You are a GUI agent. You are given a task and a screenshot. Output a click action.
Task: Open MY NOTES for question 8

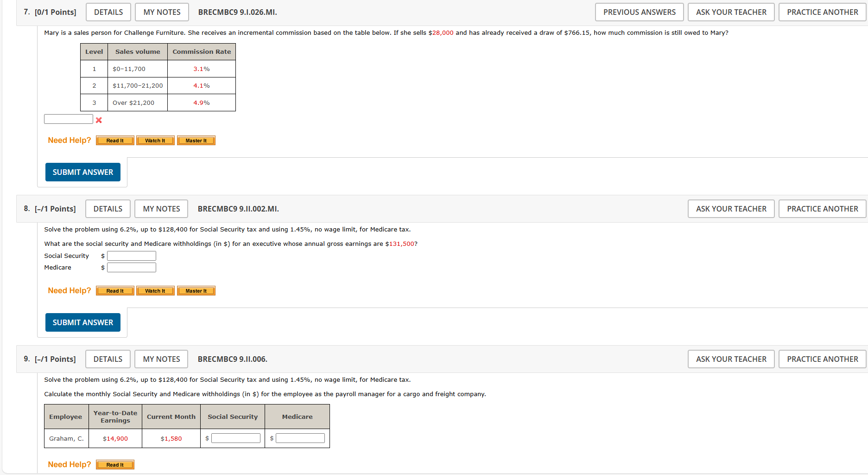tap(161, 209)
